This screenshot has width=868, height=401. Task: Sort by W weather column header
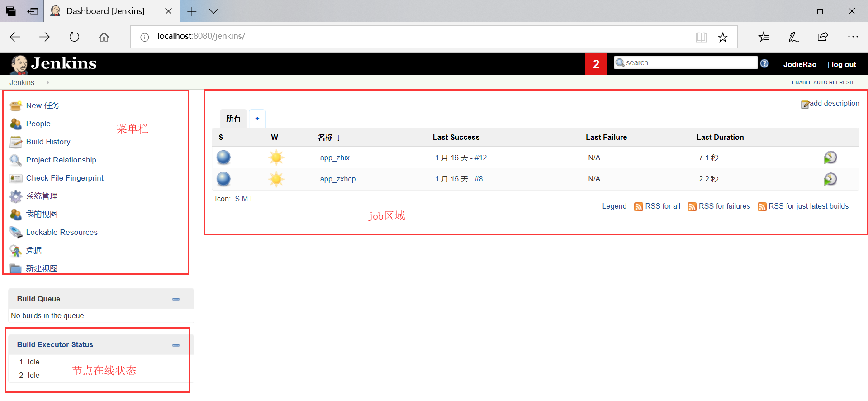[x=275, y=137]
